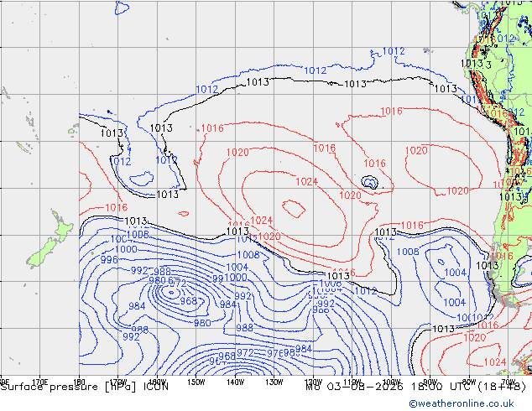Click the "1013.3" pressure label near Peru
The width and height of the screenshot is (532, 411).
[x=476, y=64]
